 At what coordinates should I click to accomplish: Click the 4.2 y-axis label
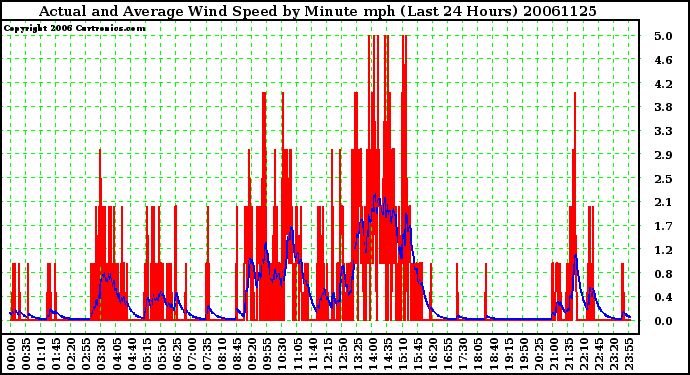(x=663, y=84)
